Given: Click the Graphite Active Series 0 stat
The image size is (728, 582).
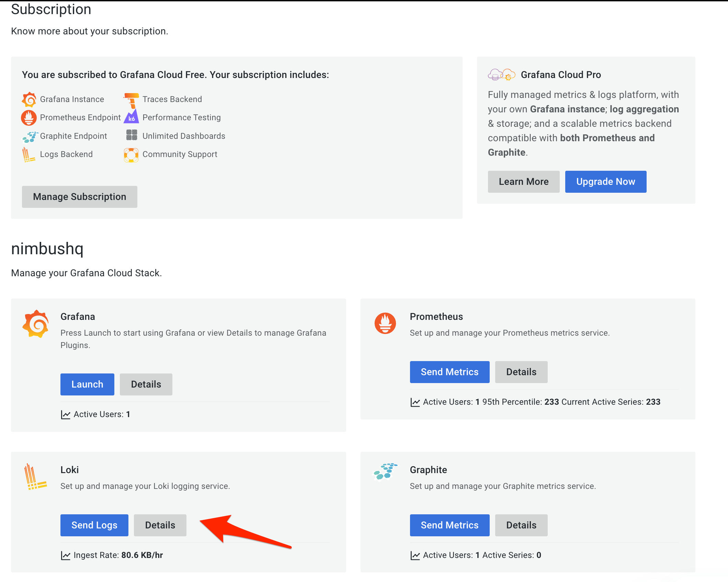Looking at the screenshot, I should (512, 555).
